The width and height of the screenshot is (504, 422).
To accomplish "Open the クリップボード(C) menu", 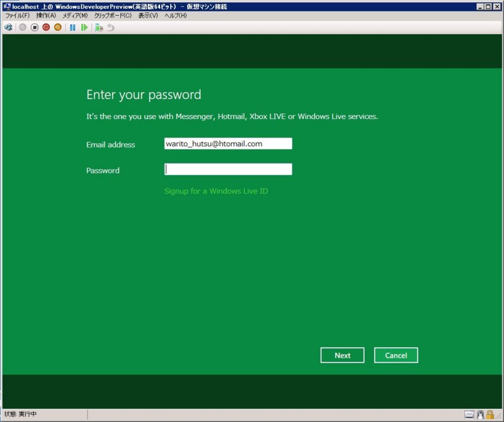I will coord(113,15).
